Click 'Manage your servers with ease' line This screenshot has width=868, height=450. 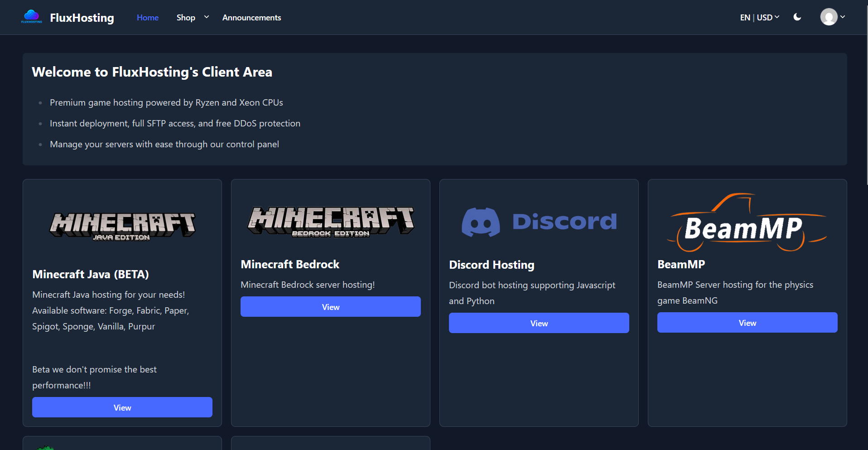point(164,144)
